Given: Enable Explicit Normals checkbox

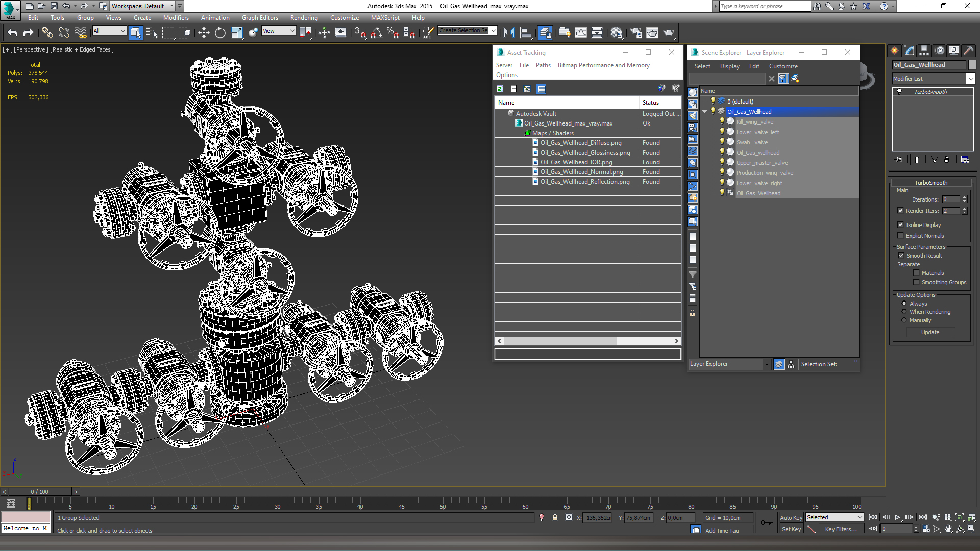Looking at the screenshot, I should point(900,235).
